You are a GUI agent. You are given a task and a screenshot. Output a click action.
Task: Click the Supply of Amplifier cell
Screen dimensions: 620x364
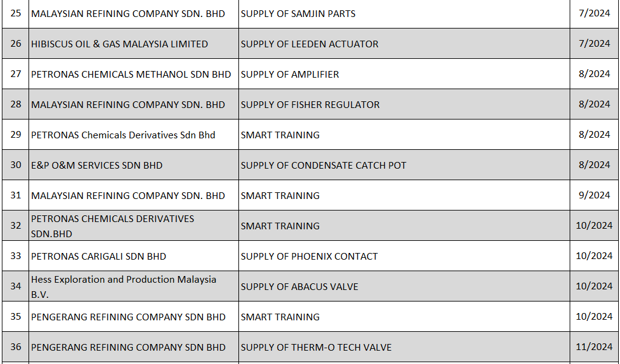[x=290, y=74]
